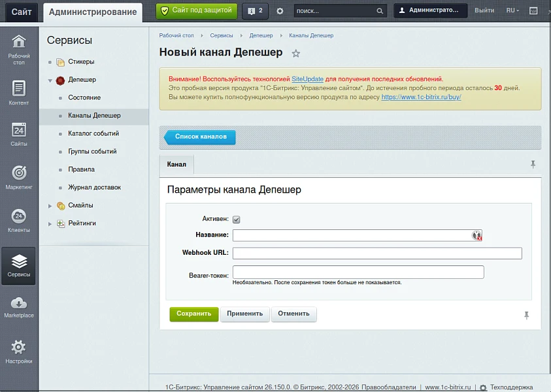551x392 pixels.
Task: Open Правила menu item
Action: 81,169
